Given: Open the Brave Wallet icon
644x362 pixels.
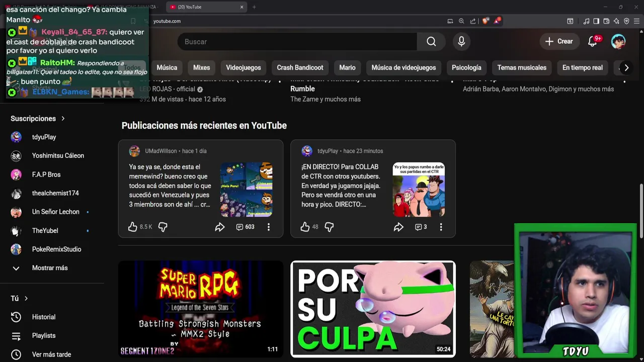Looking at the screenshot, I should click(x=606, y=21).
